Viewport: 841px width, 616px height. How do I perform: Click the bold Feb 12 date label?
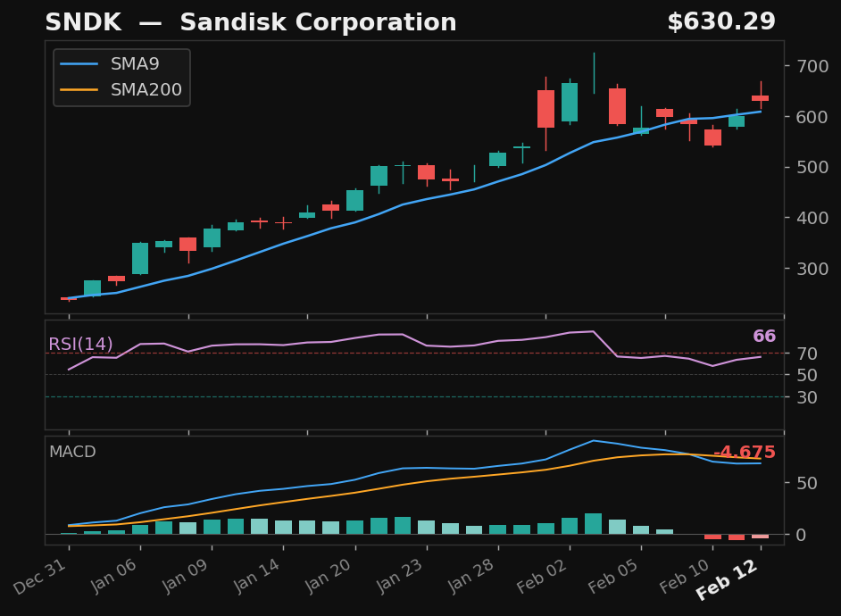point(727,579)
